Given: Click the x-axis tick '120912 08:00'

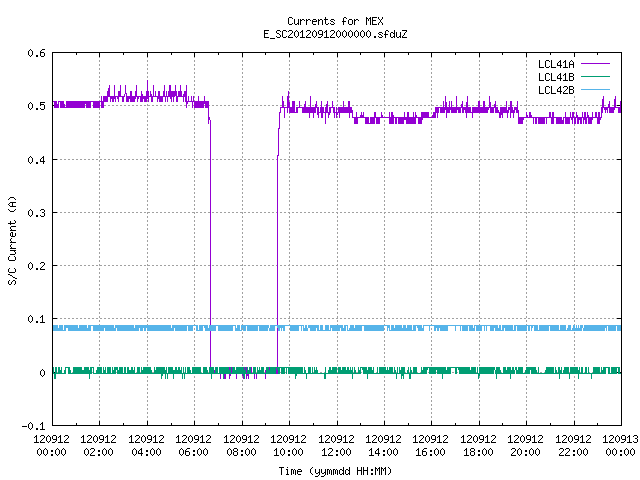Looking at the screenshot, I should (x=241, y=446).
